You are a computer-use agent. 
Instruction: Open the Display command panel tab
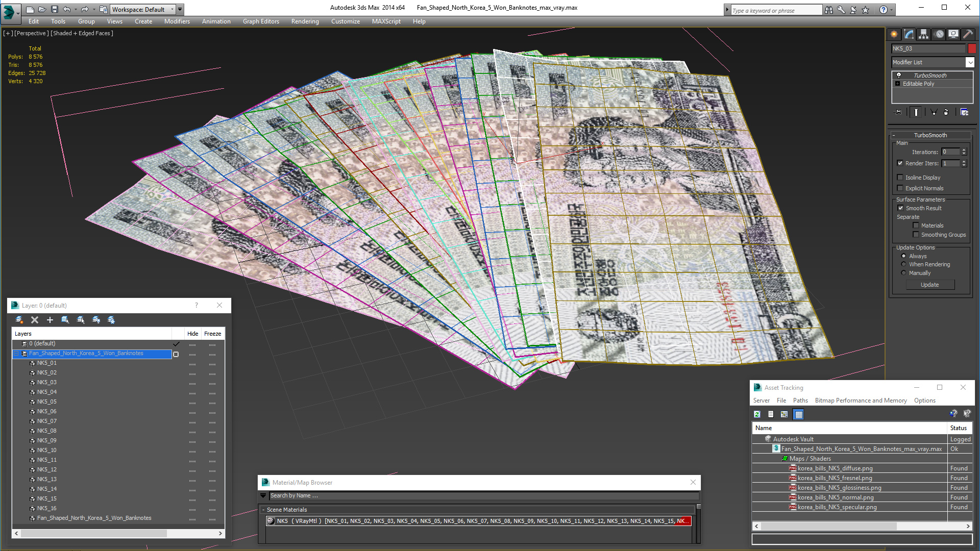(x=953, y=34)
